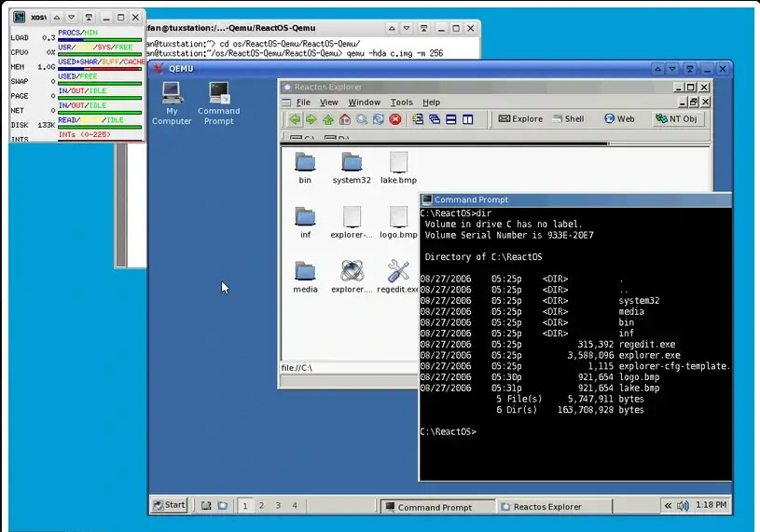Click the Search magnifier icon
Image resolution: width=760 pixels, height=532 pixels.
tap(362, 119)
